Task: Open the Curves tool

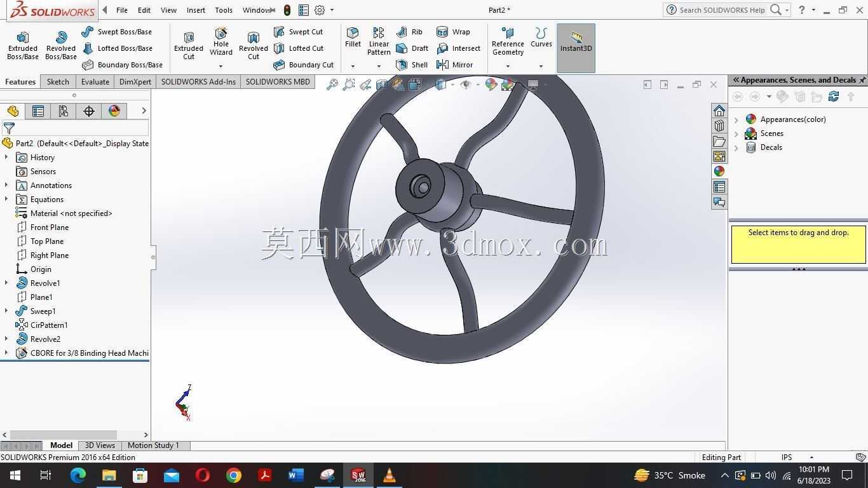Action: pyautogui.click(x=541, y=38)
